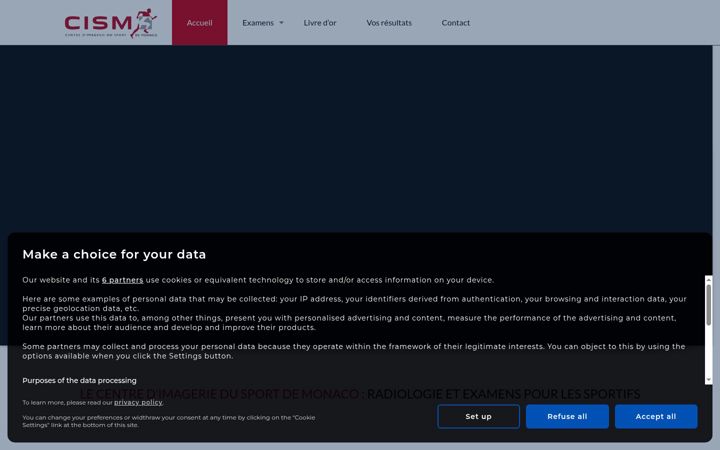Click Make a choice for your data title

tap(114, 254)
